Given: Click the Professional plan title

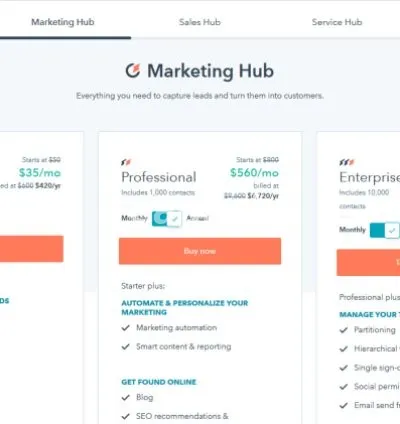Looking at the screenshot, I should pos(159,177).
